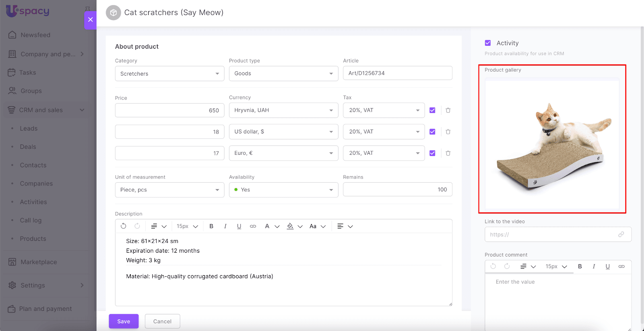This screenshot has height=331, width=644.
Task: Expand Unit of measurement dropdown
Action: 169,190
